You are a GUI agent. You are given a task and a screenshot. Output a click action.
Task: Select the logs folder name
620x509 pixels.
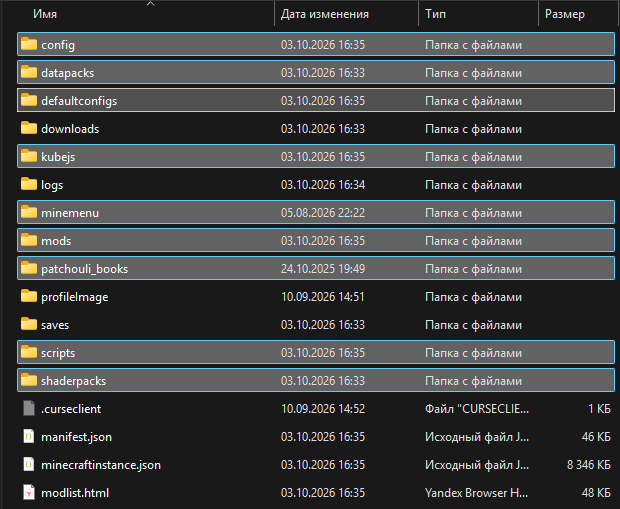coord(52,185)
